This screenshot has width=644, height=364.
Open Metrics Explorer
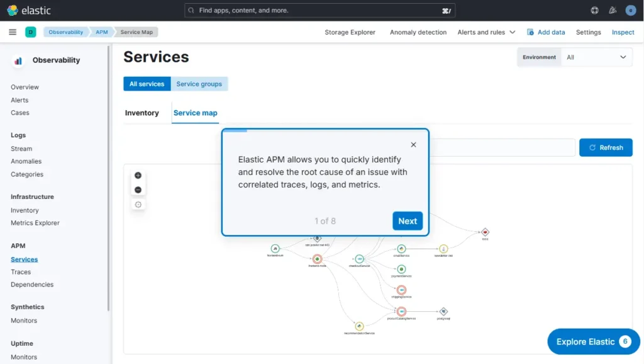[x=35, y=223]
